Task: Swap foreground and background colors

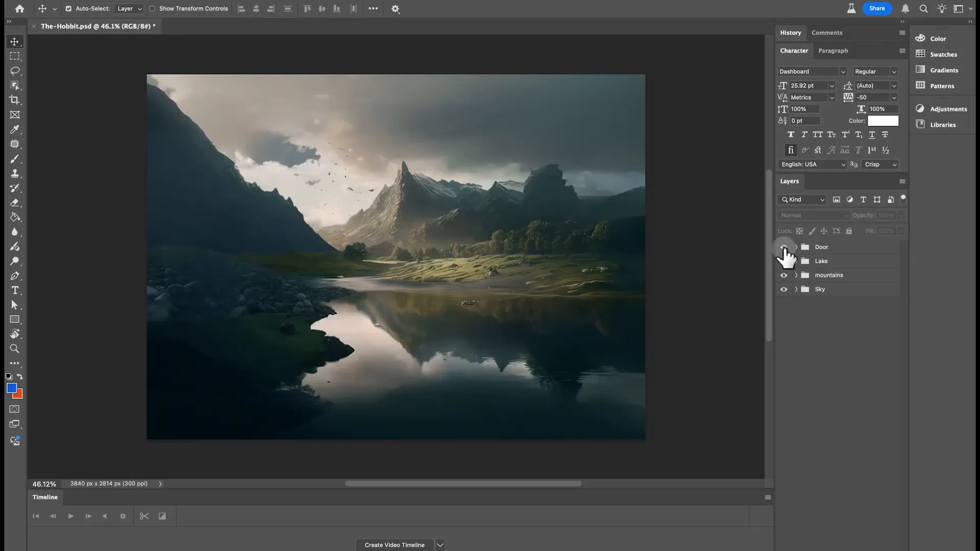Action: (20, 377)
